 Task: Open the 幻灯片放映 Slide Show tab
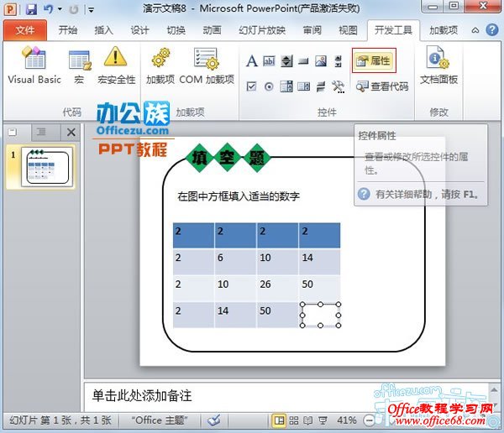262,30
